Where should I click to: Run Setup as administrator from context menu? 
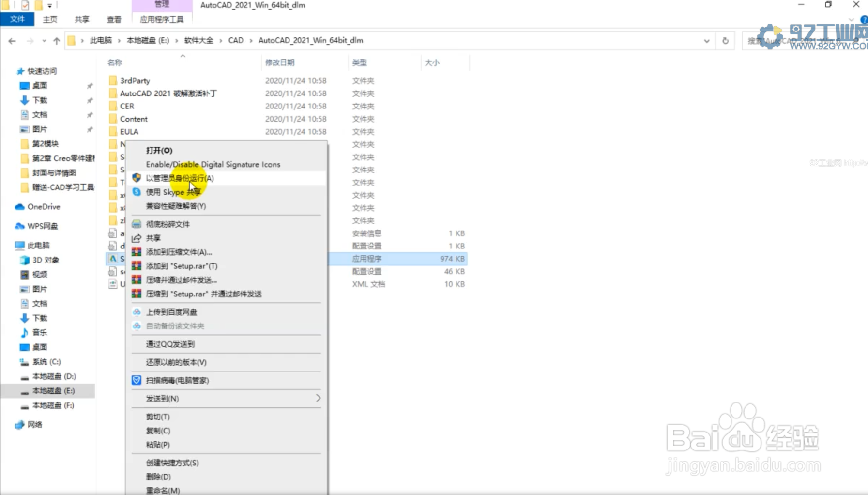click(x=180, y=178)
